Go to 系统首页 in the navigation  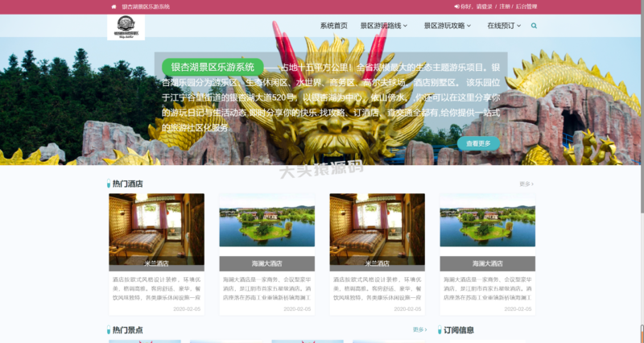click(x=333, y=26)
